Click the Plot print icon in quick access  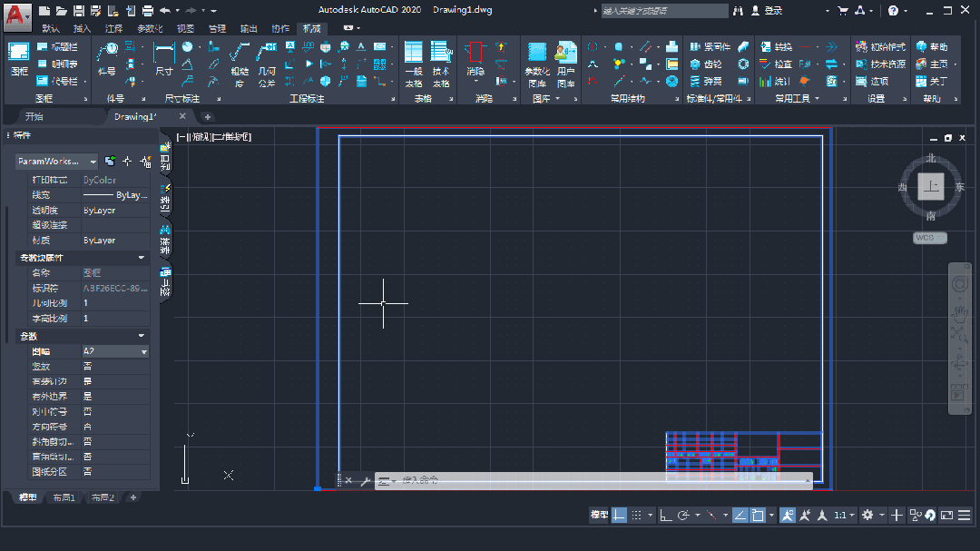point(148,11)
